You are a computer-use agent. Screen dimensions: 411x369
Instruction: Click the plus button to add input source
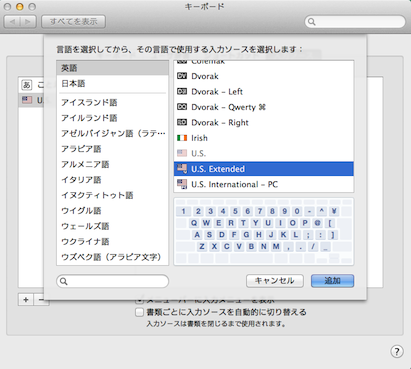pos(26,300)
